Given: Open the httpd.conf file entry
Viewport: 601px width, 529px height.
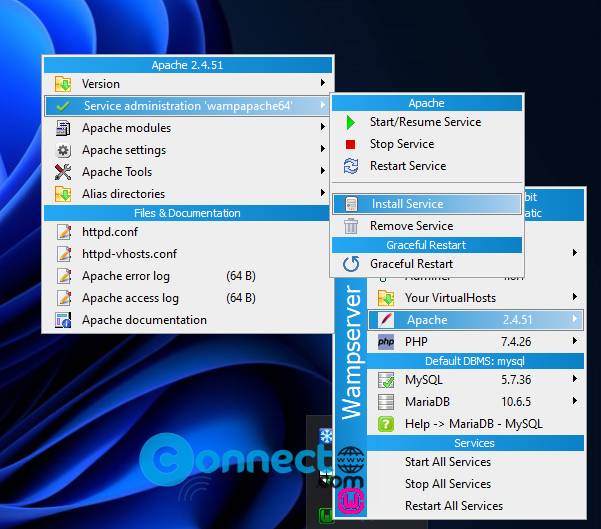Looking at the screenshot, I should point(187,232).
